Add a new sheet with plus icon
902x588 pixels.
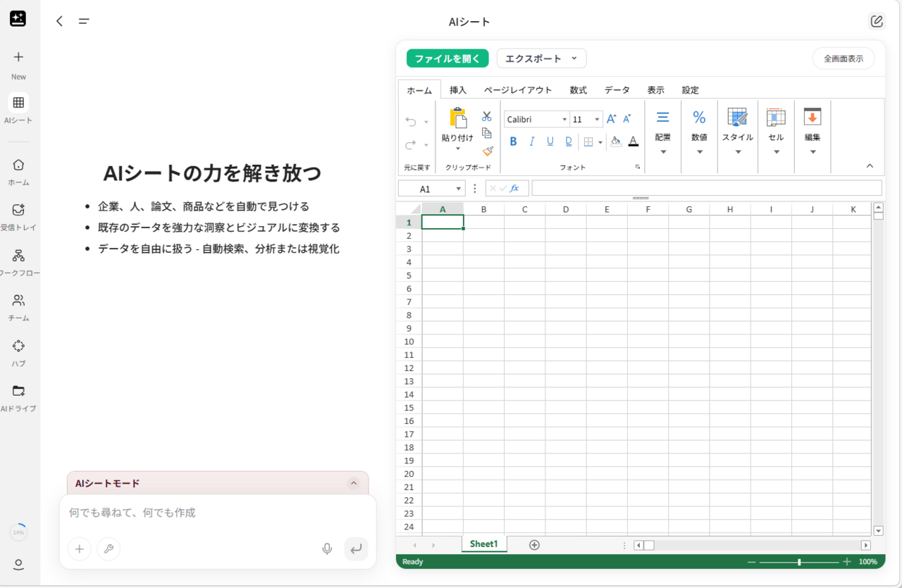tap(534, 544)
